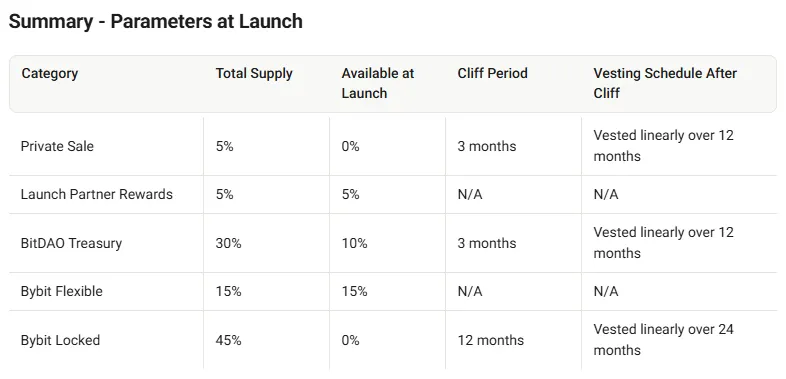Click Launch Partner Rewards cliff N/A cell
Screen dimensions: 786x379
470,195
